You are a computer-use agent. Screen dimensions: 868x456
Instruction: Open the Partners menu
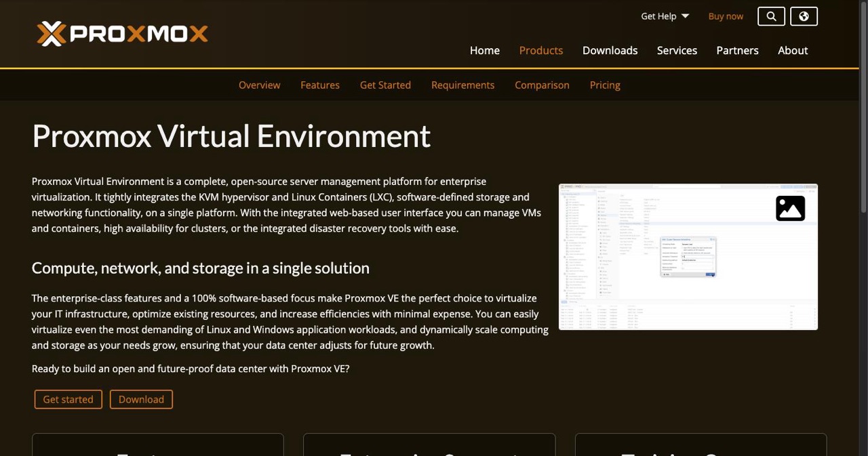pos(738,50)
